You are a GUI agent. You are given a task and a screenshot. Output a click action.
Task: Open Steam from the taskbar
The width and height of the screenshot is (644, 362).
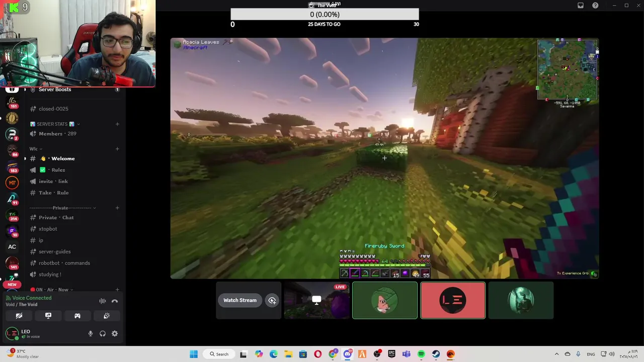pyautogui.click(x=436, y=354)
